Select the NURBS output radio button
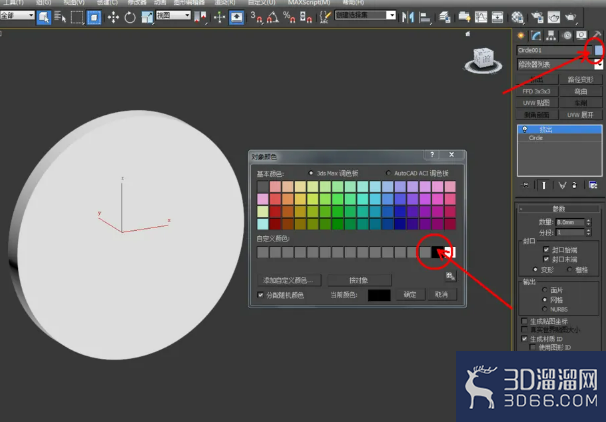 (x=545, y=309)
